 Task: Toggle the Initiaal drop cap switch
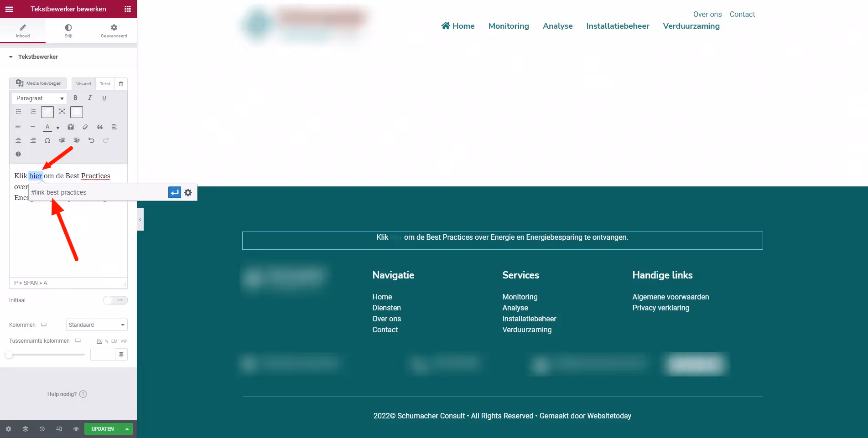pos(115,300)
